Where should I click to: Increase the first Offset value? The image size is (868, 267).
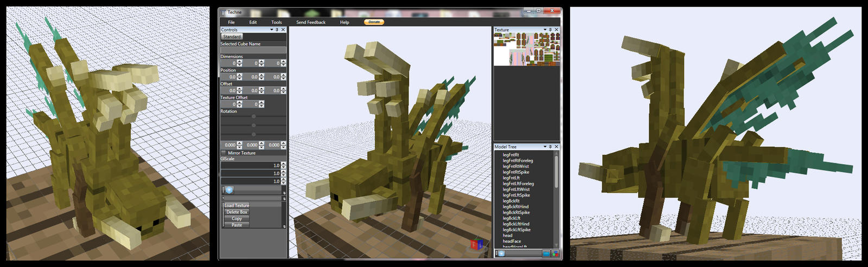coord(239,89)
